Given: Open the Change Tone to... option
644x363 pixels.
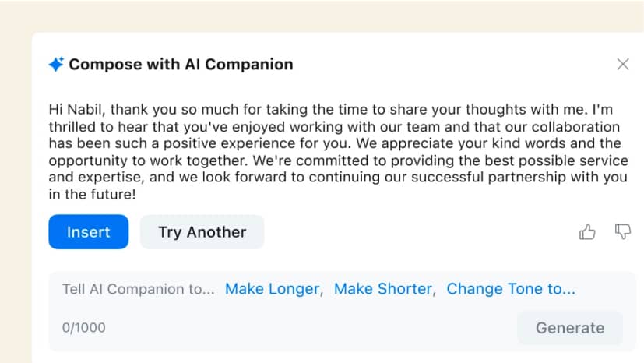Looking at the screenshot, I should pyautogui.click(x=511, y=289).
